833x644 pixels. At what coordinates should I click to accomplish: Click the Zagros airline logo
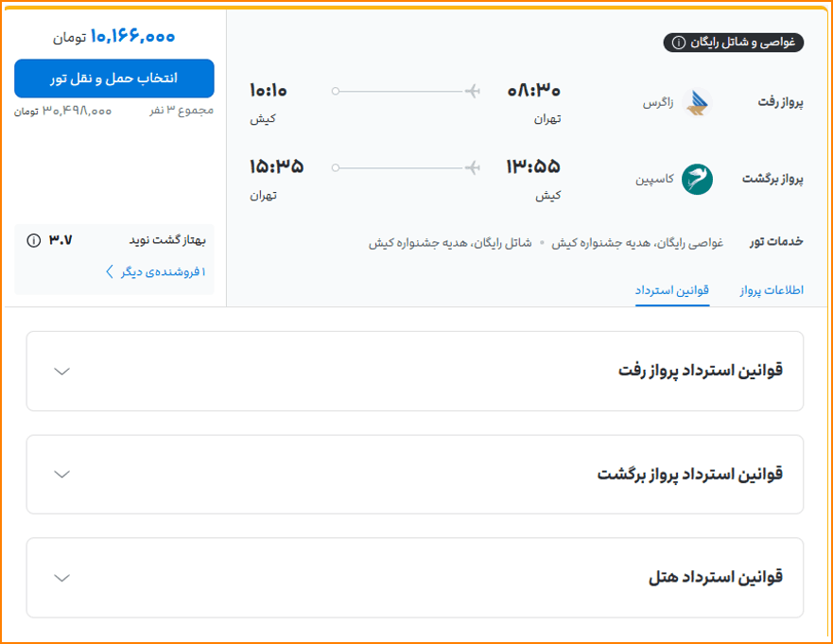click(697, 102)
